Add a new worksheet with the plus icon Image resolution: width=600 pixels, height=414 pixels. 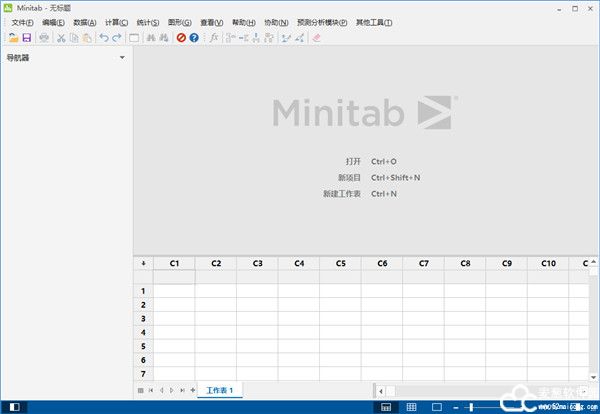tap(193, 390)
